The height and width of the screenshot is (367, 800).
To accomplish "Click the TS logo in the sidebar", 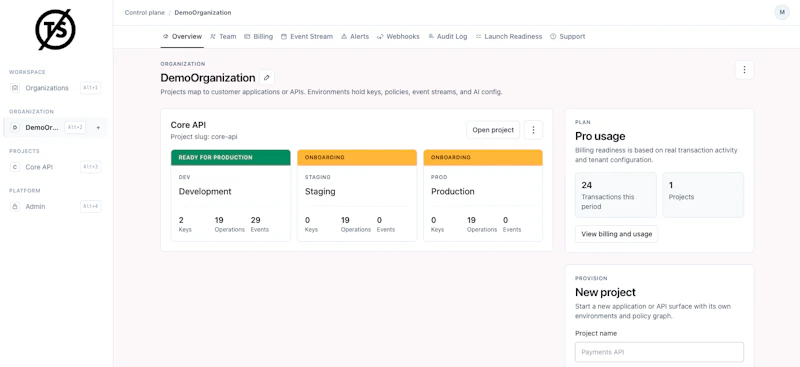I will tap(55, 30).
